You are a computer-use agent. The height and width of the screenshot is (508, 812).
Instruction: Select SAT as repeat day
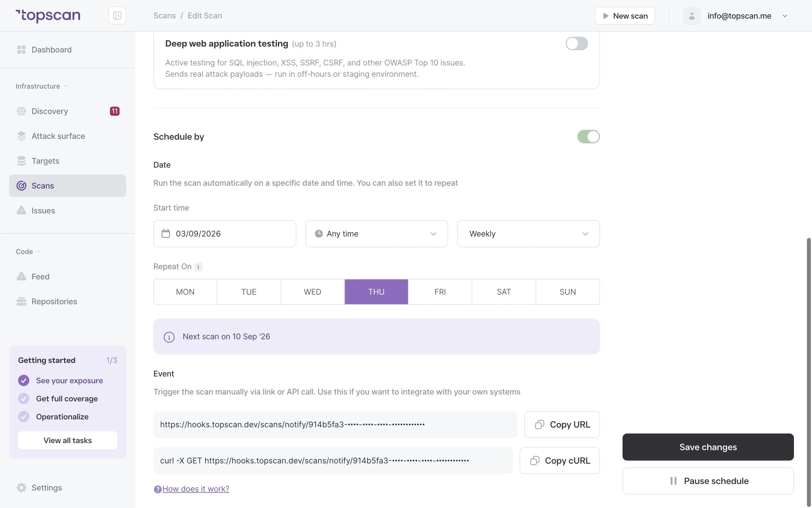(504, 292)
